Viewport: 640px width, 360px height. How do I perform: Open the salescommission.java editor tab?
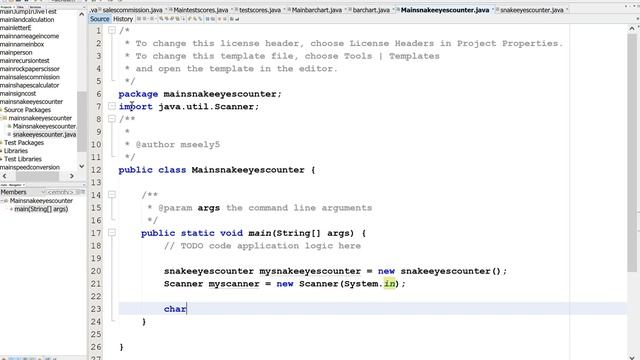click(x=132, y=10)
